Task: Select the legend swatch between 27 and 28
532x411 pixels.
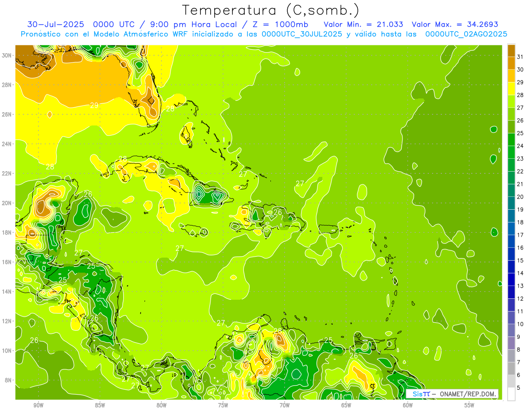Action: click(x=511, y=102)
